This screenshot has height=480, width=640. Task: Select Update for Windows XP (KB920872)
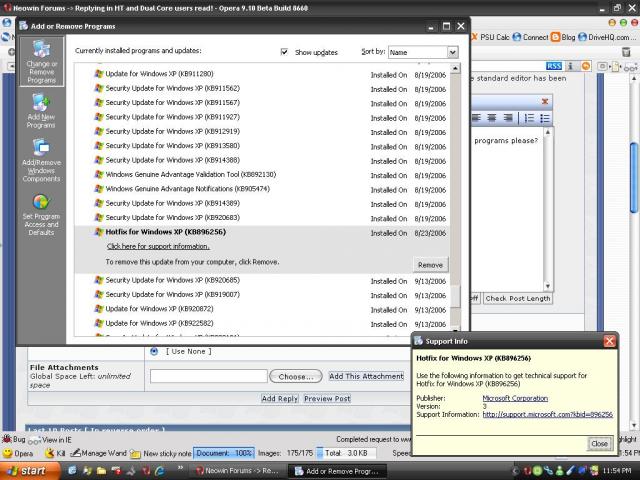[x=262, y=309]
